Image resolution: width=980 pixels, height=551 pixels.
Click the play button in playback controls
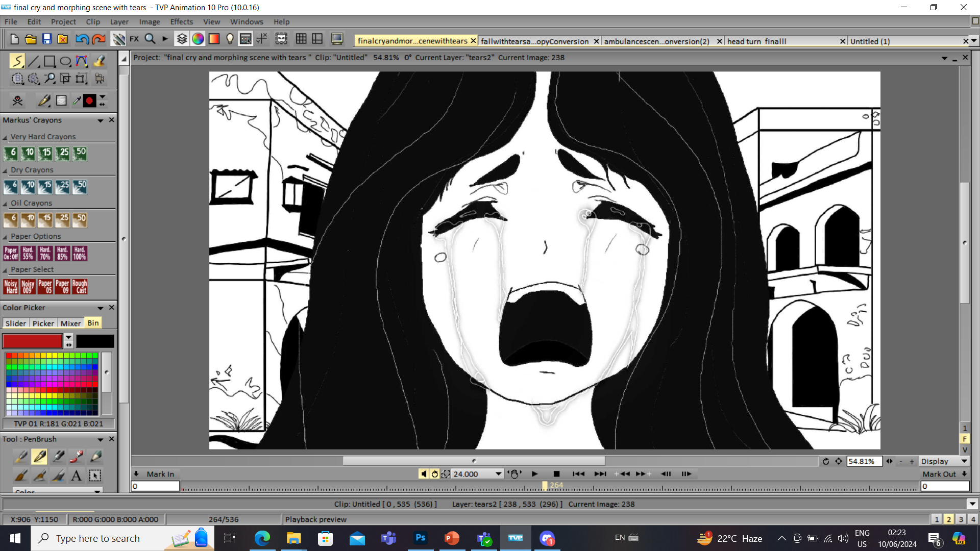(534, 474)
